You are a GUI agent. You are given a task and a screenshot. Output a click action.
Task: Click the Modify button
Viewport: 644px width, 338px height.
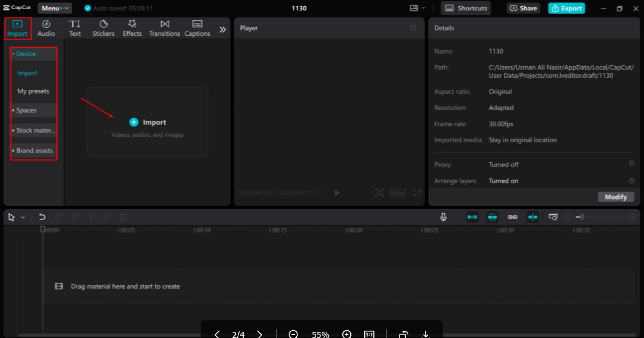[x=615, y=197]
